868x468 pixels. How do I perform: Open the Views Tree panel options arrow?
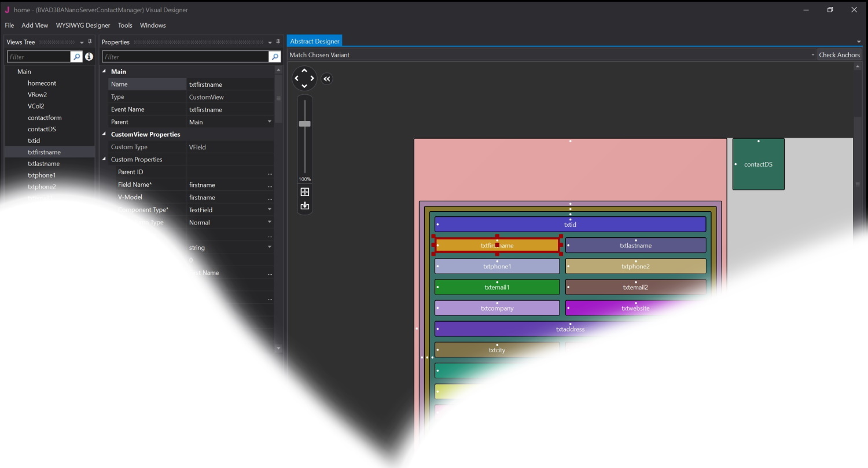82,42
